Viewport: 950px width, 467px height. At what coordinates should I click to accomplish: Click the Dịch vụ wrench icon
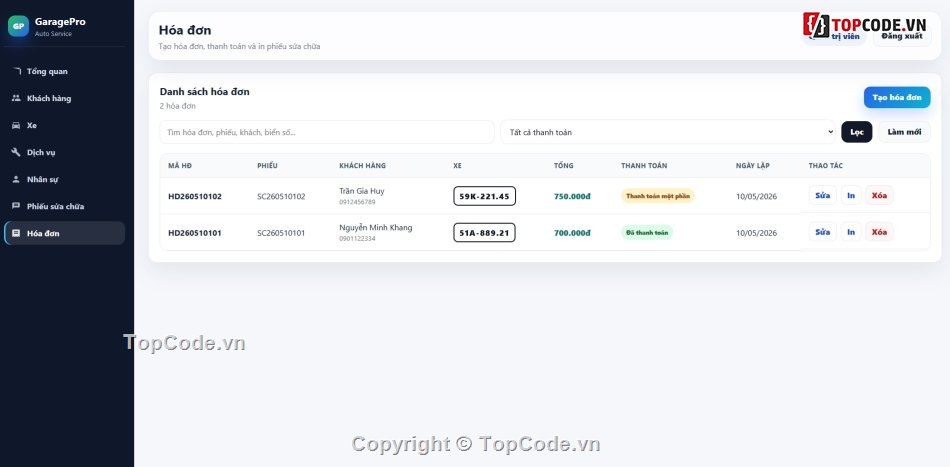coord(16,152)
